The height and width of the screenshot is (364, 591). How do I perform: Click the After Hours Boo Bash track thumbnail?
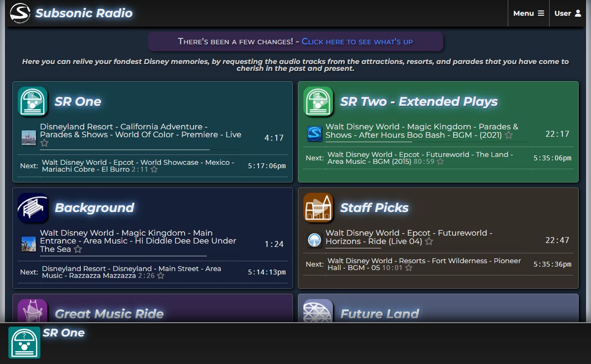tap(315, 134)
